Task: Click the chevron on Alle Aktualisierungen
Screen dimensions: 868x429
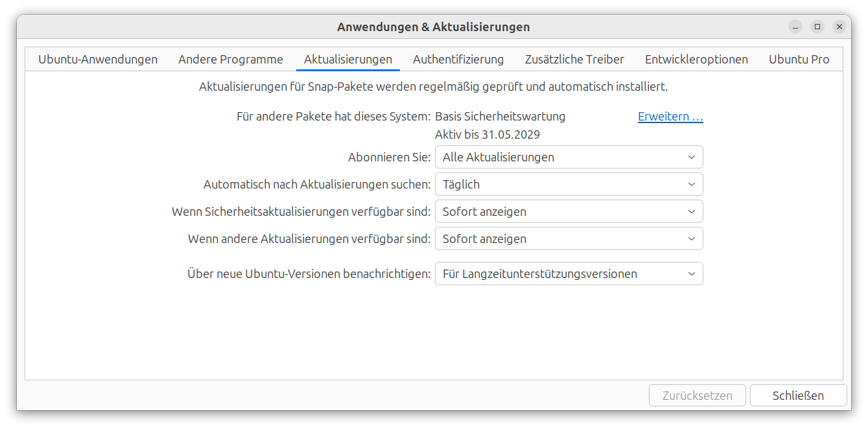Action: tap(690, 157)
